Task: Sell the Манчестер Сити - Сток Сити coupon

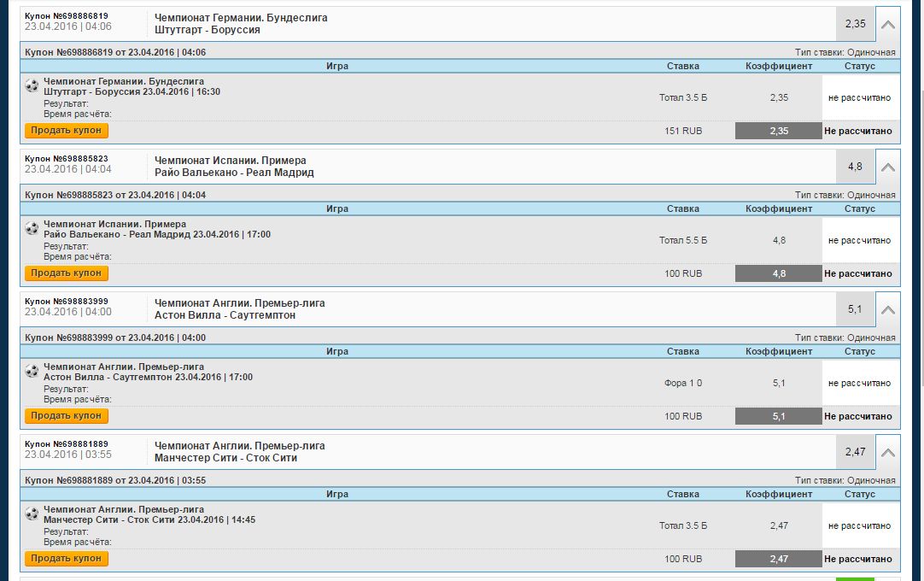Action: [67, 559]
